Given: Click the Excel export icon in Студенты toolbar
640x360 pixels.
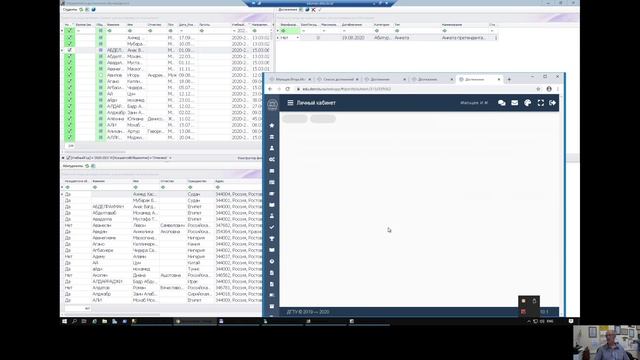Looking at the screenshot, I should pyautogui.click(x=87, y=9).
